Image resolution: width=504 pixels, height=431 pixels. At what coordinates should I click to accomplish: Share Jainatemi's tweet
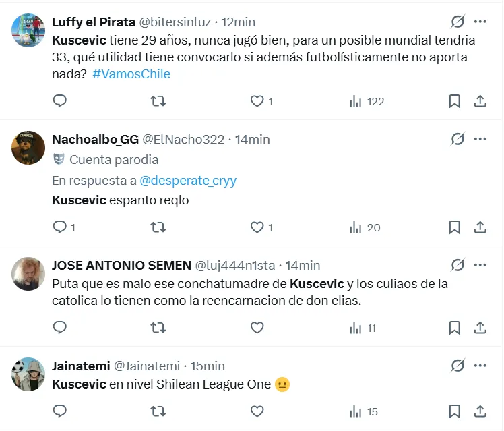480,411
